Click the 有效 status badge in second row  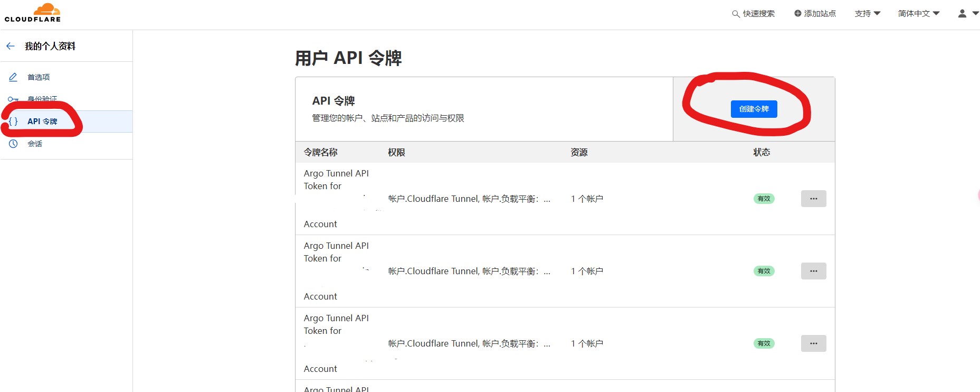pyautogui.click(x=764, y=271)
